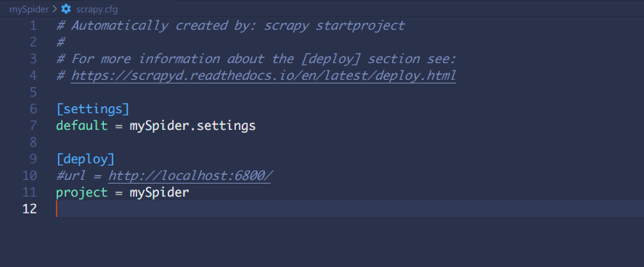The width and height of the screenshot is (644, 267).
Task: Open the mySpider breadcrumb folder
Action: [x=29, y=9]
